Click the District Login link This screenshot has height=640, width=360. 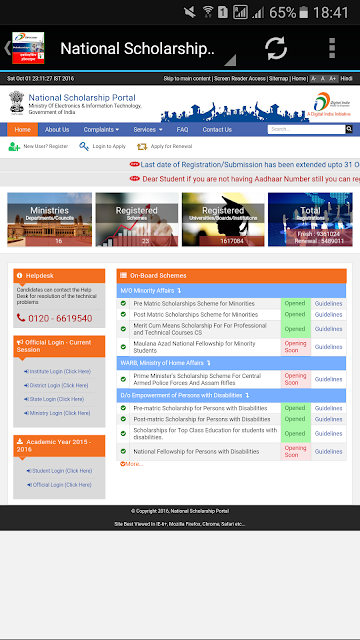(56, 385)
